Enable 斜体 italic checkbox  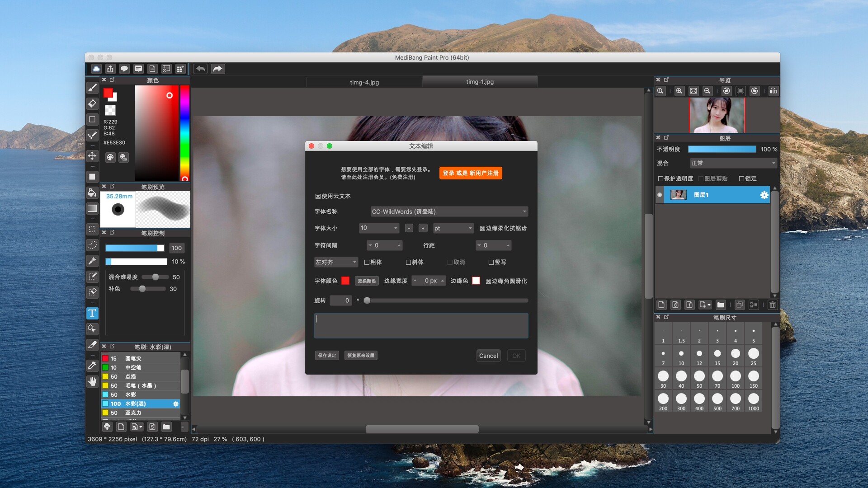pos(408,262)
